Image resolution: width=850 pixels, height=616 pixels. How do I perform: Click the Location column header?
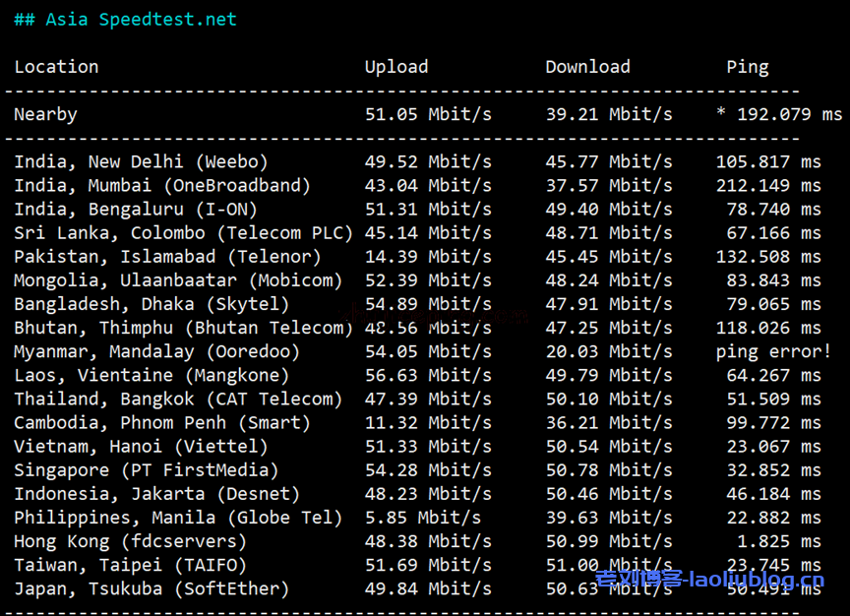point(56,67)
